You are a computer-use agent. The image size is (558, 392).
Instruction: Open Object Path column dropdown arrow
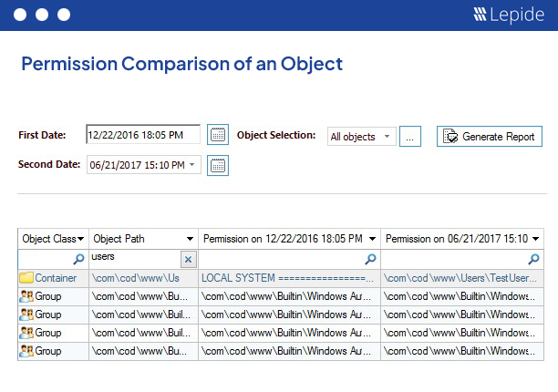click(x=190, y=239)
